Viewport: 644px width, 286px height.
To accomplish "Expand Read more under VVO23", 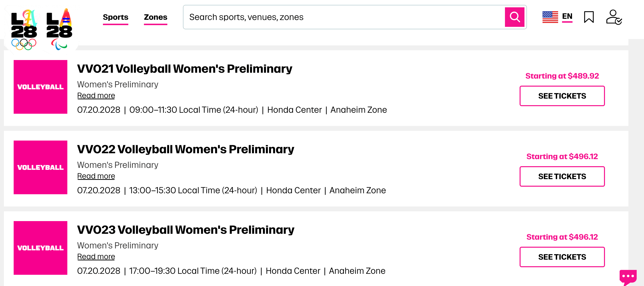I will tap(96, 256).
